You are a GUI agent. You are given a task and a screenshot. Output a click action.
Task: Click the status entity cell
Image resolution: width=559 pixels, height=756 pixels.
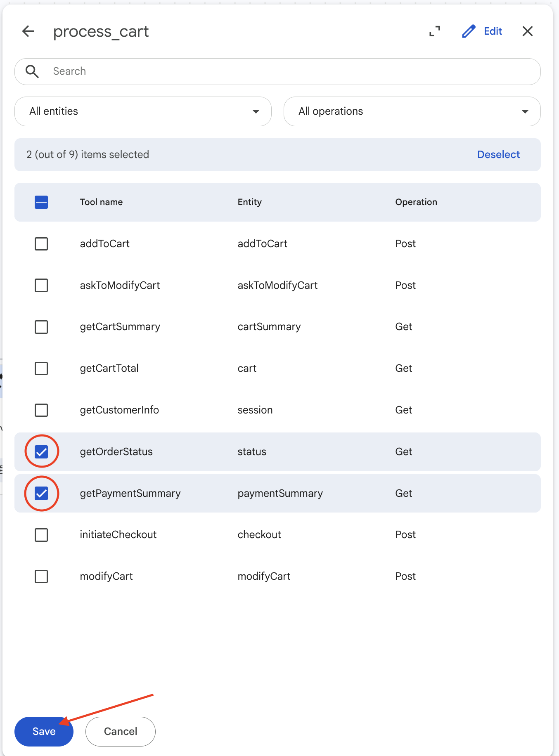click(x=251, y=452)
